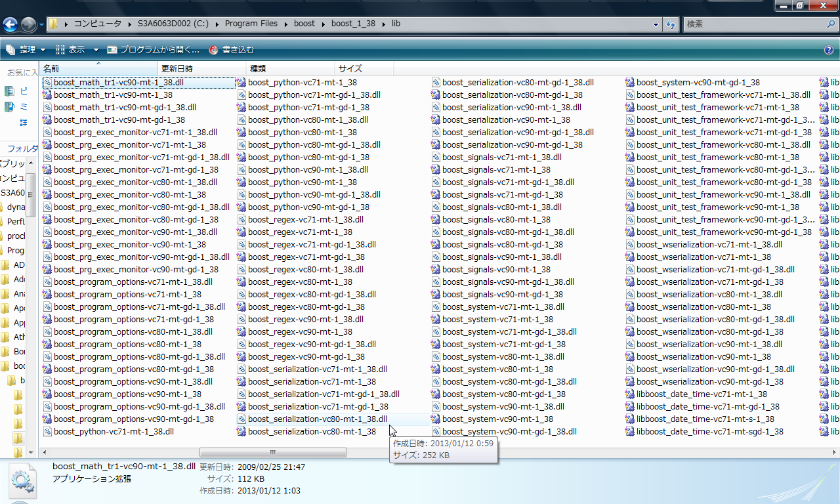
Task: Select the boost_regex-vc90-mt-1_38.dll file
Action: [305, 319]
